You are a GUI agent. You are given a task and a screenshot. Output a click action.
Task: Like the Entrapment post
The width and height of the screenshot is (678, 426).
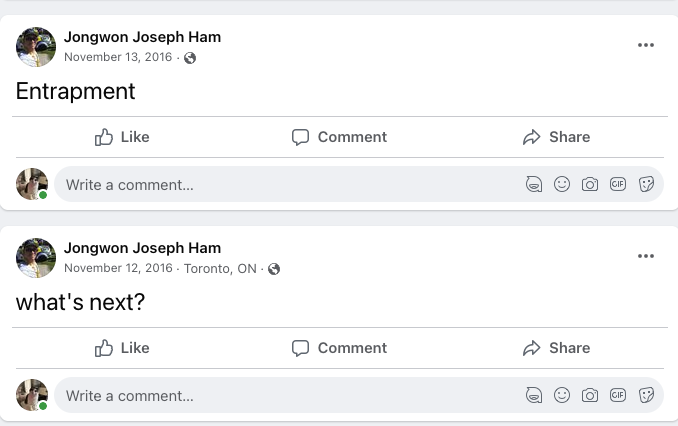pos(122,137)
